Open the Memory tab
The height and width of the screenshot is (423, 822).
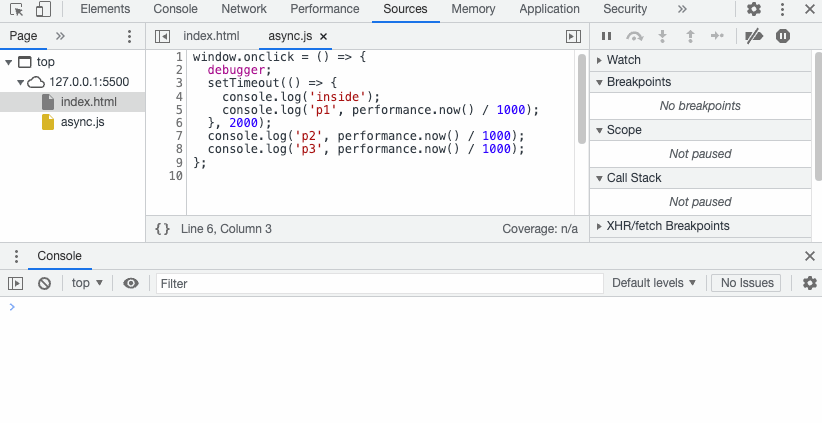pyautogui.click(x=473, y=9)
